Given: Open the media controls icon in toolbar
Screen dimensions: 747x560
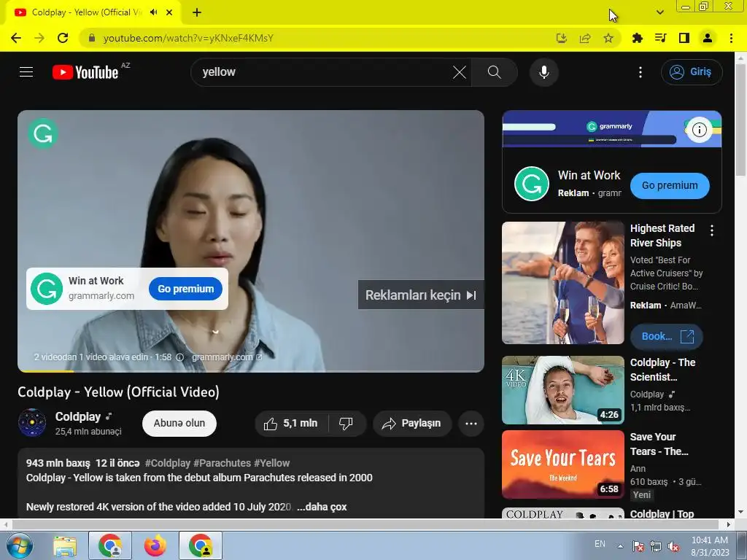Looking at the screenshot, I should 661,38.
